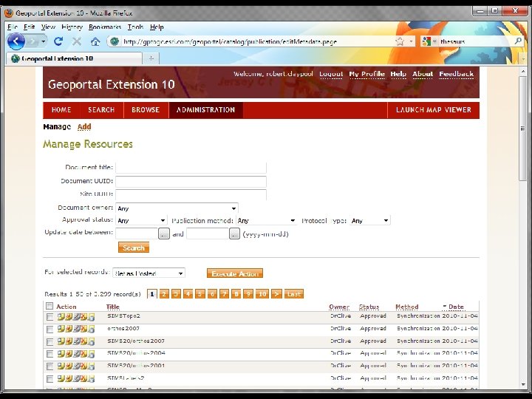
Task: Open the For selected records action dropdown
Action: pyautogui.click(x=149, y=273)
